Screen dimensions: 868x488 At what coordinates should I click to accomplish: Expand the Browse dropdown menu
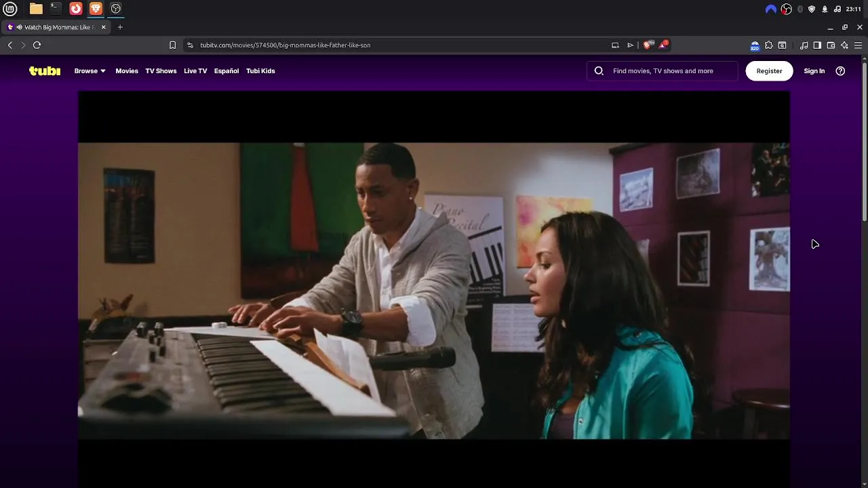tap(90, 70)
